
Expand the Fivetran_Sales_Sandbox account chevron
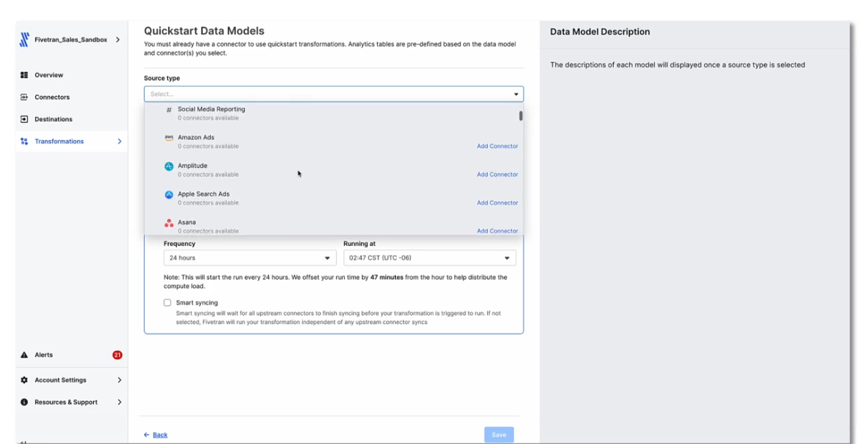click(118, 39)
